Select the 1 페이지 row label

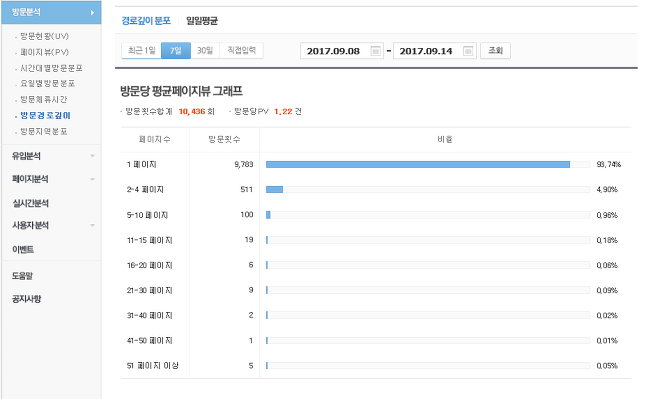pos(142,164)
